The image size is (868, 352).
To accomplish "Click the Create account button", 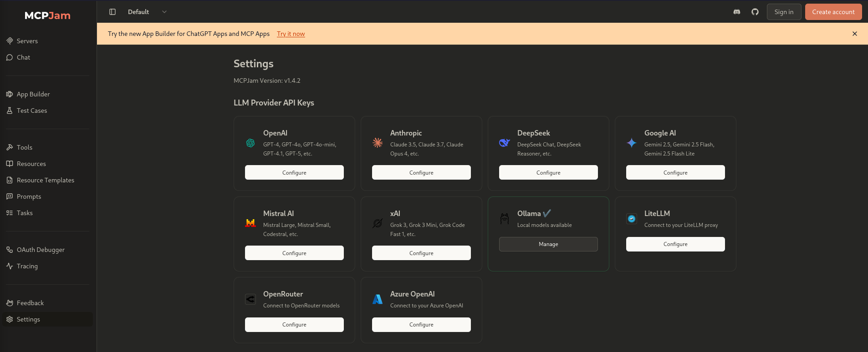I will point(833,12).
